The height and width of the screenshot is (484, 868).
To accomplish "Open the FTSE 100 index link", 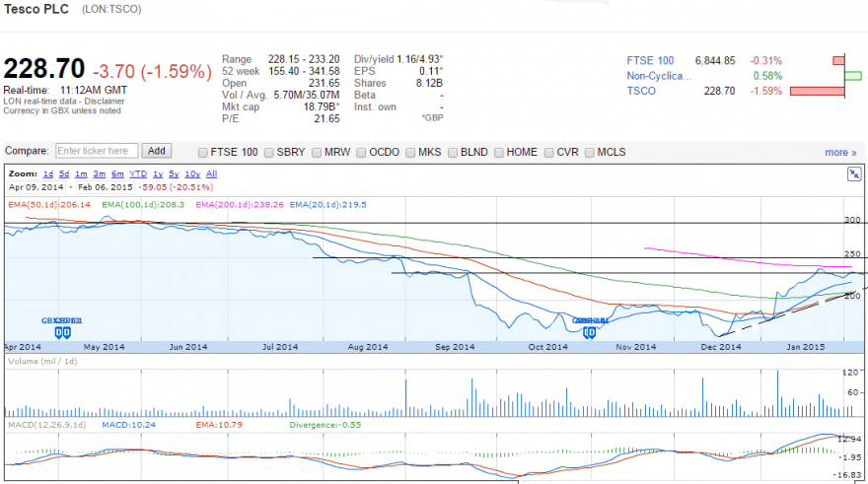I will [x=650, y=60].
